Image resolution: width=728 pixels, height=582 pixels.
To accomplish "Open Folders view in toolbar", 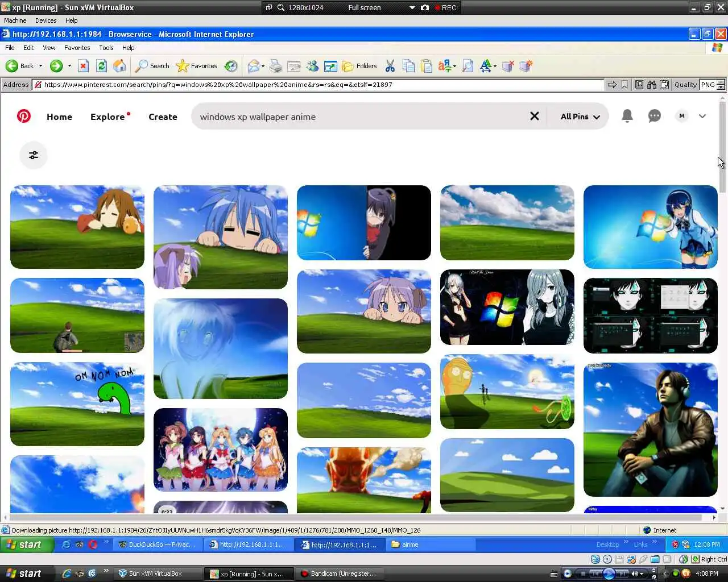I will coord(359,66).
